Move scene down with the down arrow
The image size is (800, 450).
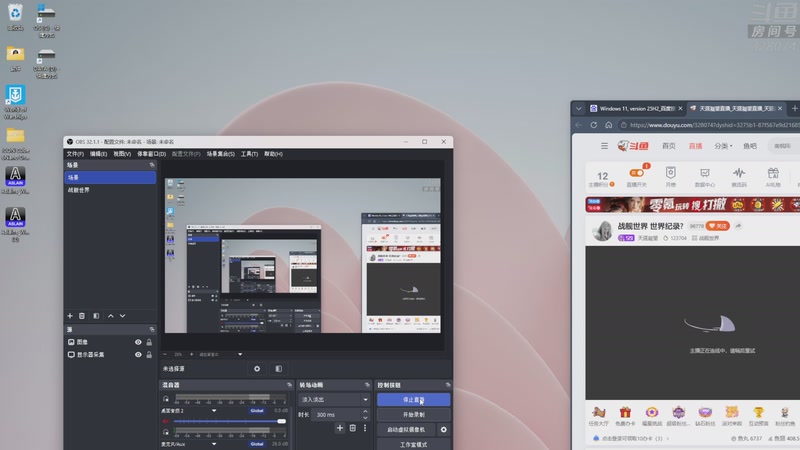[122, 316]
